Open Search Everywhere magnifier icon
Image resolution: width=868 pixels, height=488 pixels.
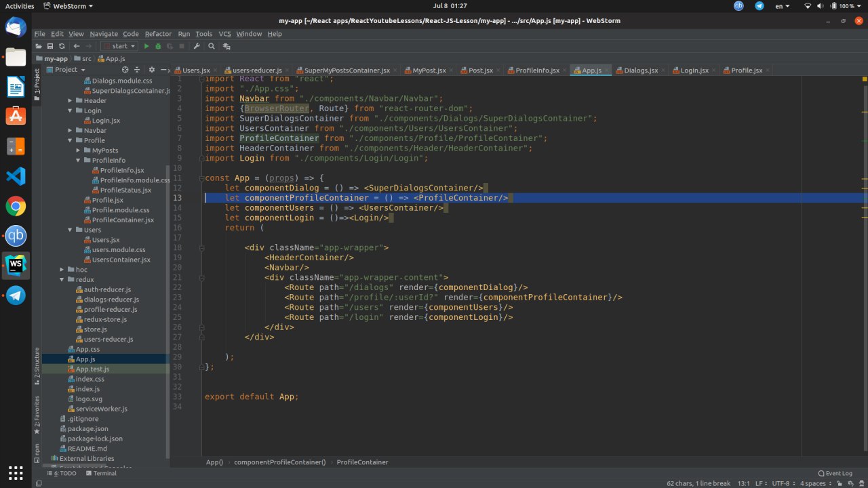click(212, 46)
